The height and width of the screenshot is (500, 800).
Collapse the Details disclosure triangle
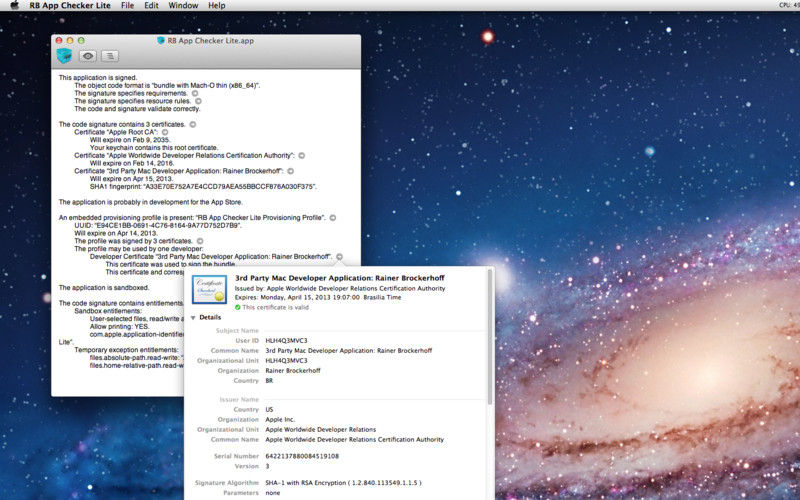(193, 317)
